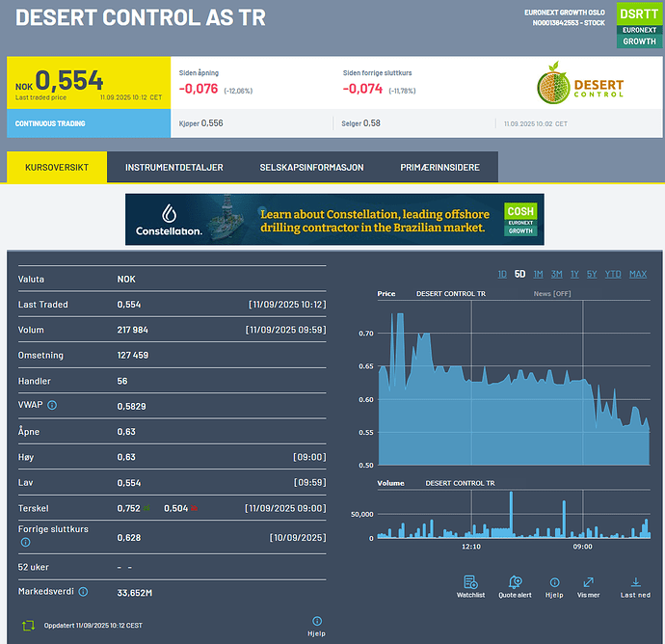Open the Watchlist icon under the chart
The height and width of the screenshot is (644, 665).
pyautogui.click(x=470, y=582)
